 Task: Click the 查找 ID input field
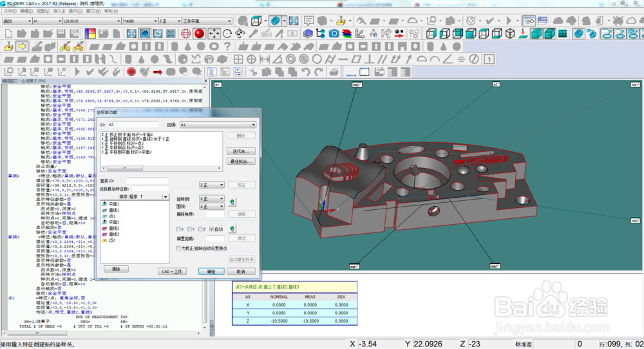147,181
